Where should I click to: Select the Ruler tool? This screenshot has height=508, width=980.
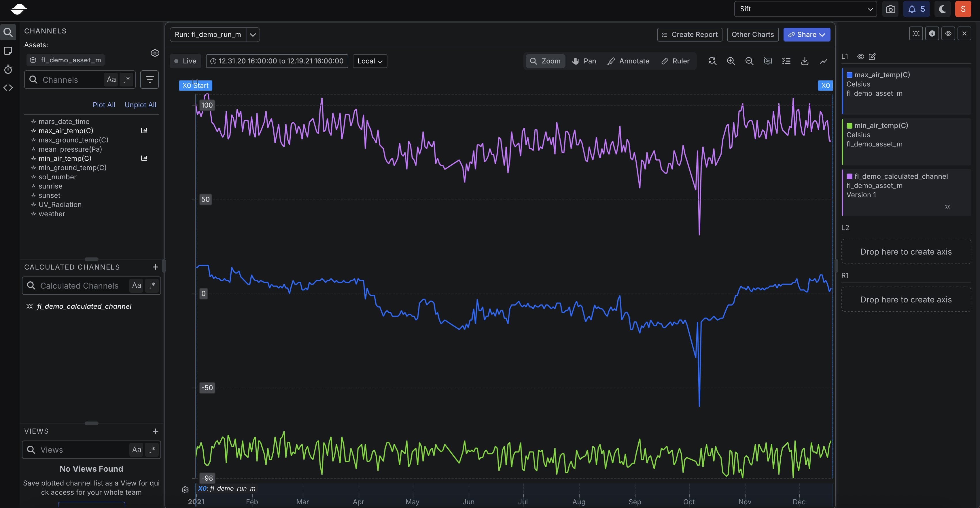pyautogui.click(x=675, y=61)
